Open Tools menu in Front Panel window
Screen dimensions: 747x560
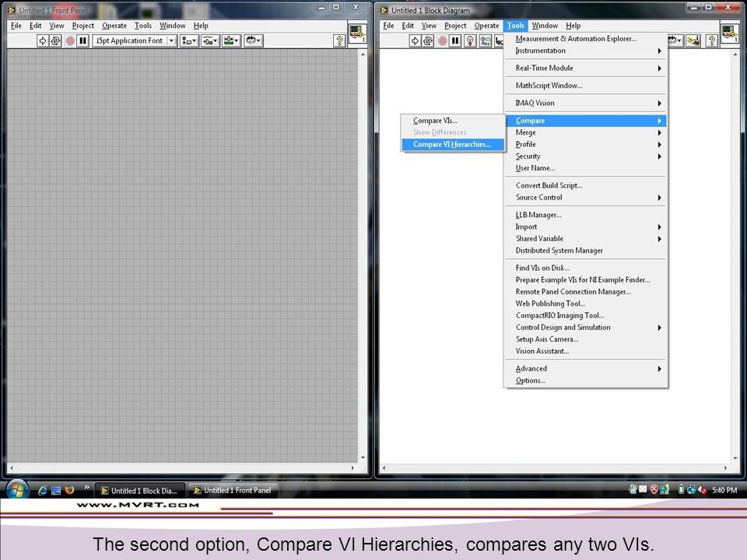143,26
